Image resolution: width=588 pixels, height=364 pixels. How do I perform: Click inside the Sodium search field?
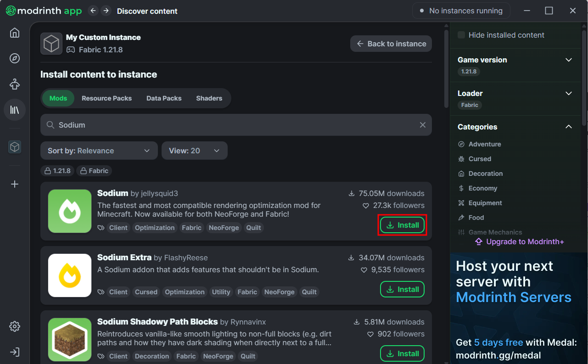[236, 125]
